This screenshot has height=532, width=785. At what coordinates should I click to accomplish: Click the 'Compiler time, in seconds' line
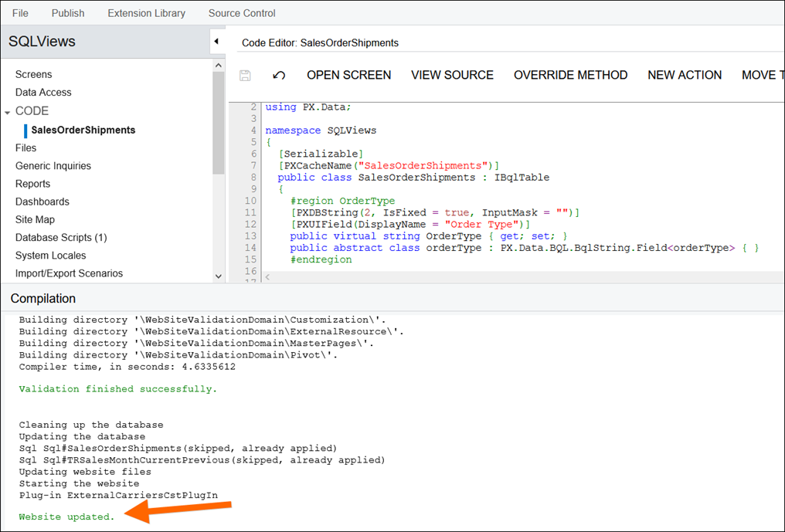coord(127,367)
